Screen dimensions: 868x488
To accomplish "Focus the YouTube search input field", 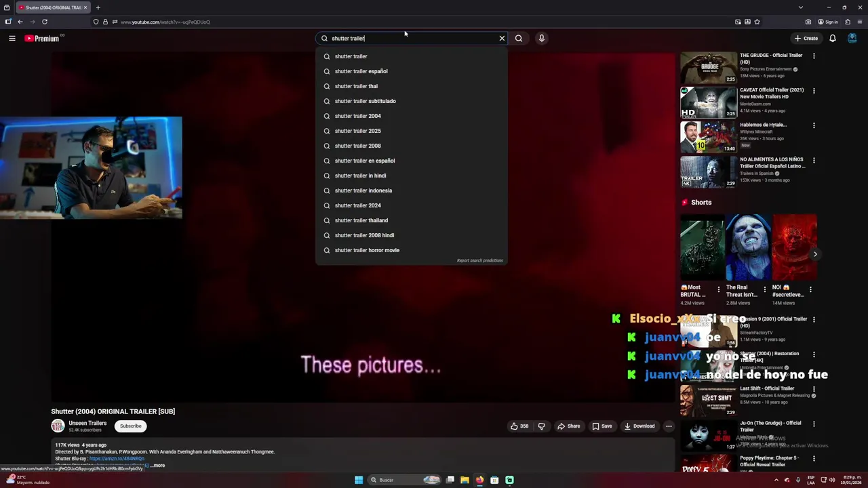I will (412, 39).
